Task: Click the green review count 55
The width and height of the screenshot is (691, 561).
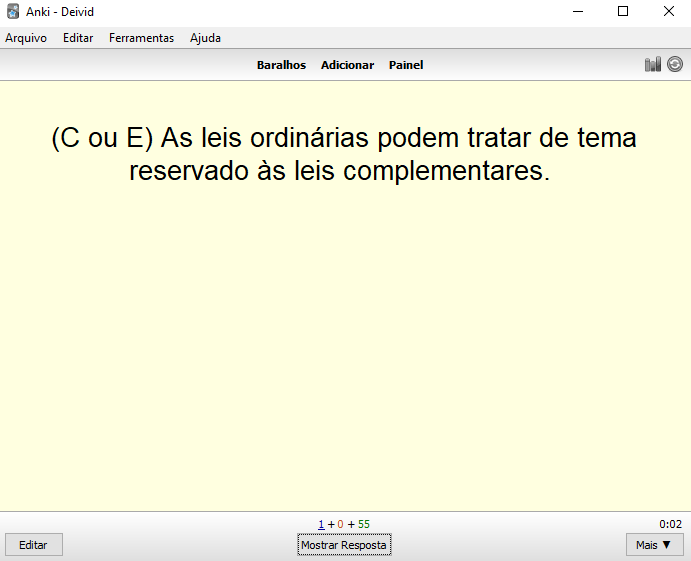Action: pyautogui.click(x=364, y=524)
